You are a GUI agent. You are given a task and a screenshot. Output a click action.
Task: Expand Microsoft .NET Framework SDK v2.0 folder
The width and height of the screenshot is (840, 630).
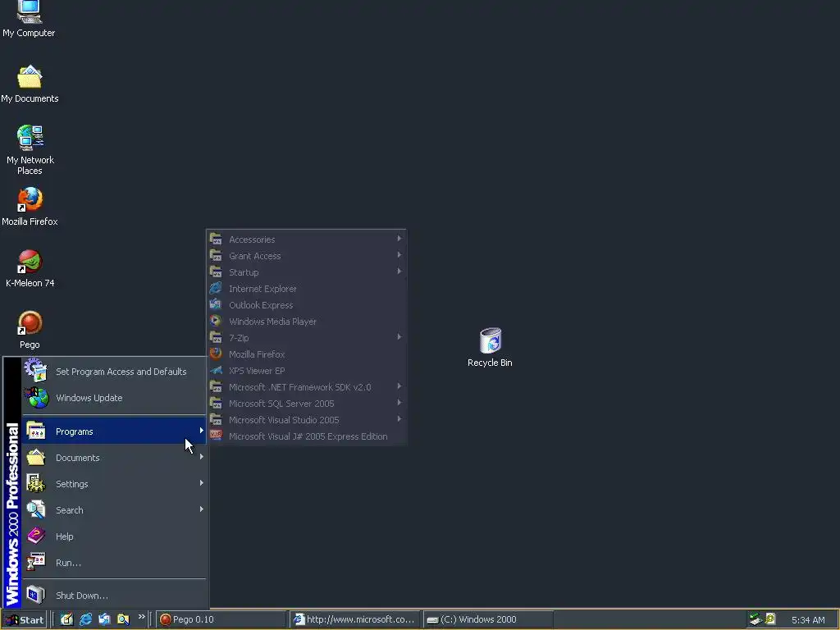pos(307,387)
